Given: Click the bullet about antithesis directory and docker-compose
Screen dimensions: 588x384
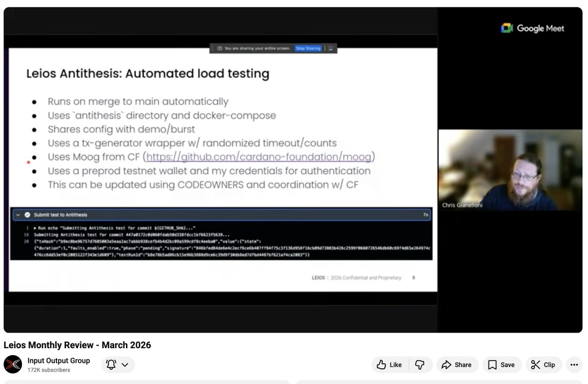Looking at the screenshot, I should coord(162,116).
